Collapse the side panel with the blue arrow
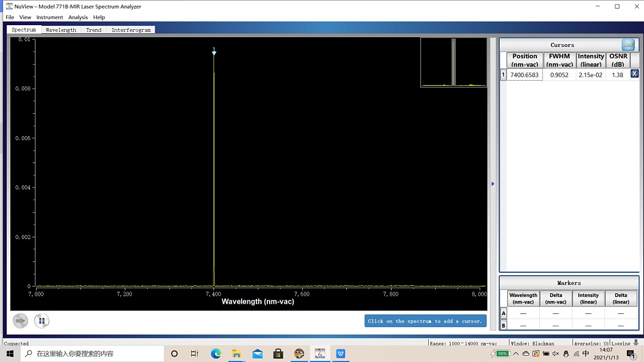 tap(493, 184)
